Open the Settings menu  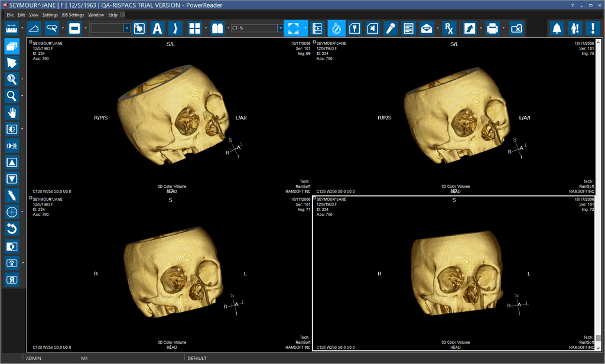tap(50, 14)
